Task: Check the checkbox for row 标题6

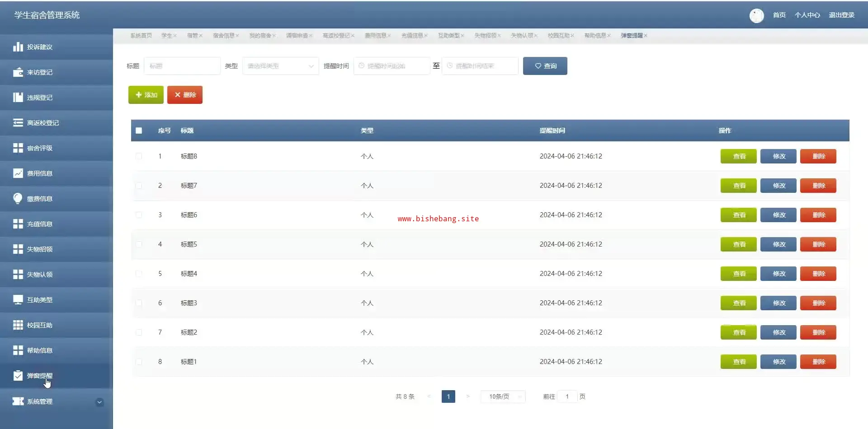Action: pyautogui.click(x=139, y=215)
